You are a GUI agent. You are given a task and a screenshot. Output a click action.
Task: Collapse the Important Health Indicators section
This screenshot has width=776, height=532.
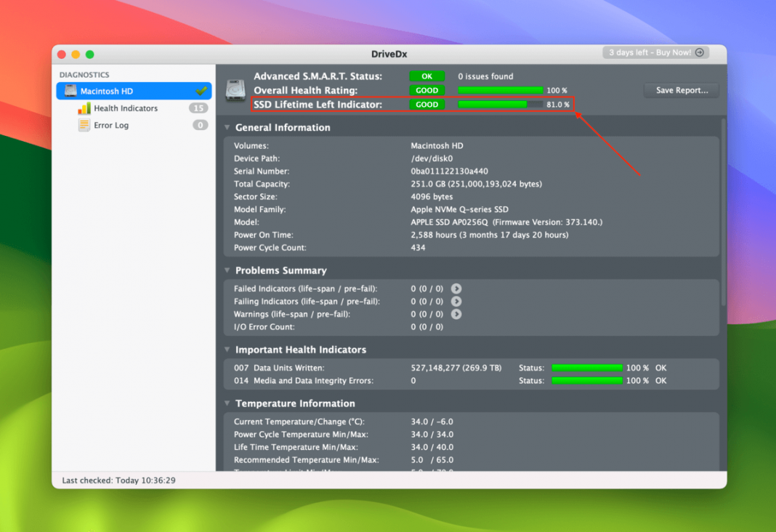tap(228, 350)
